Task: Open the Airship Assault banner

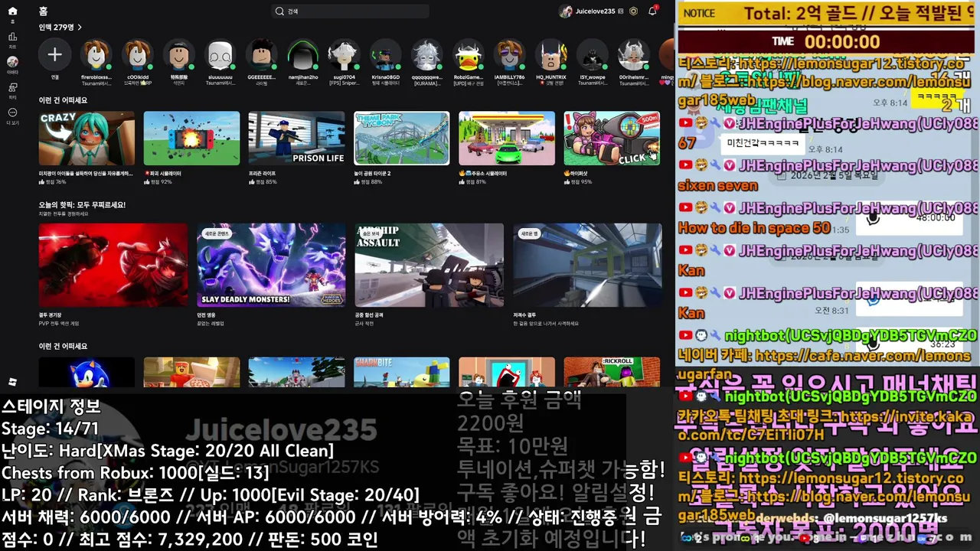Action: (430, 265)
